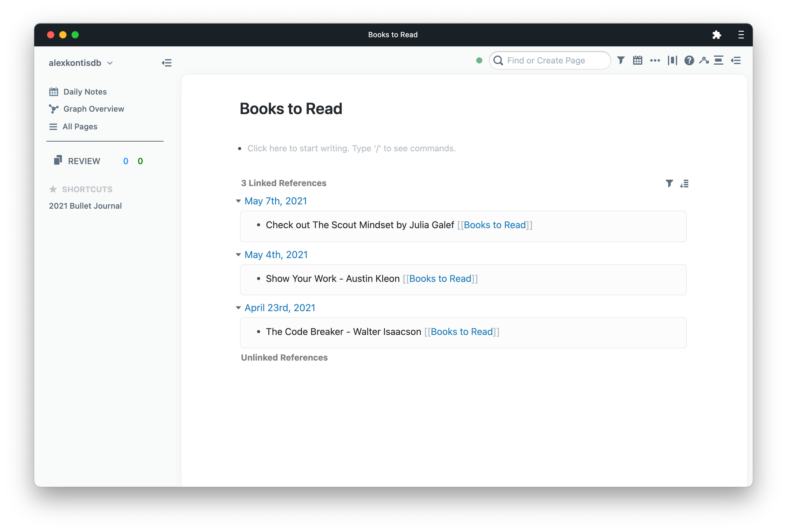Open the calendar date picker icon

(638, 61)
